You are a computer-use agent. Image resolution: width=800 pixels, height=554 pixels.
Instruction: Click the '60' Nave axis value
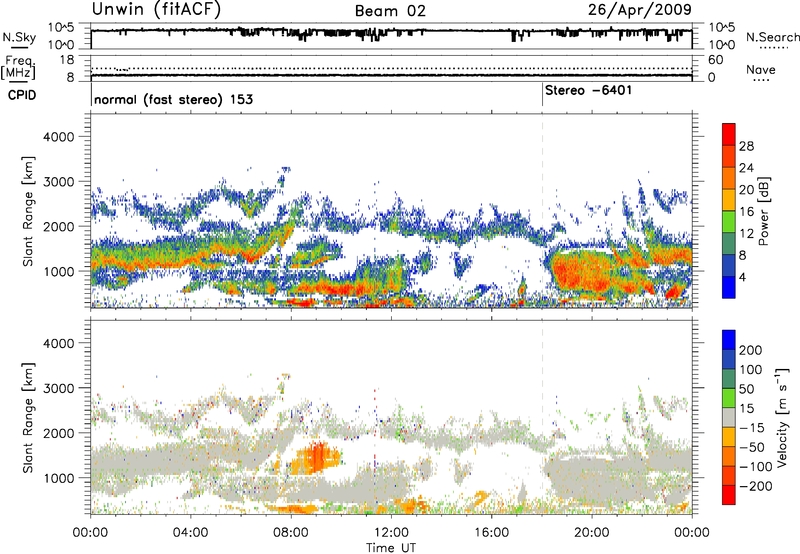tap(715, 60)
